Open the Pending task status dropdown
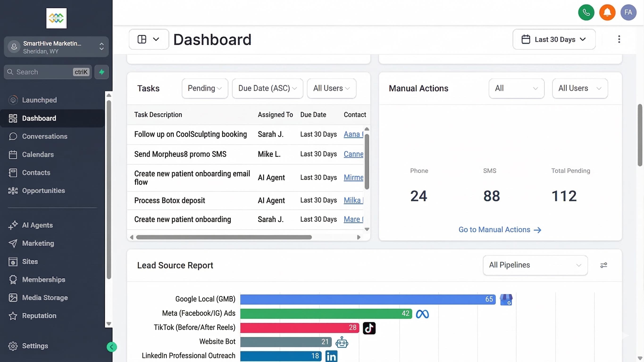 point(205,88)
